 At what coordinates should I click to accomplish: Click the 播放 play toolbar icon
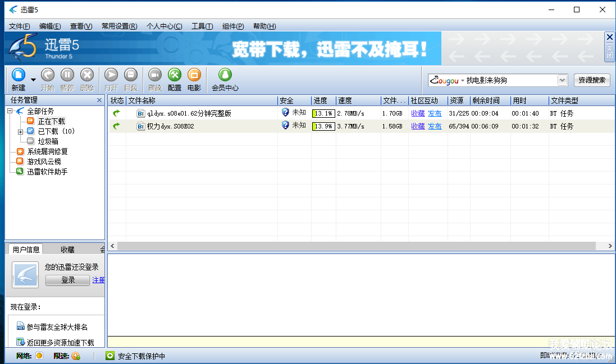click(x=155, y=75)
